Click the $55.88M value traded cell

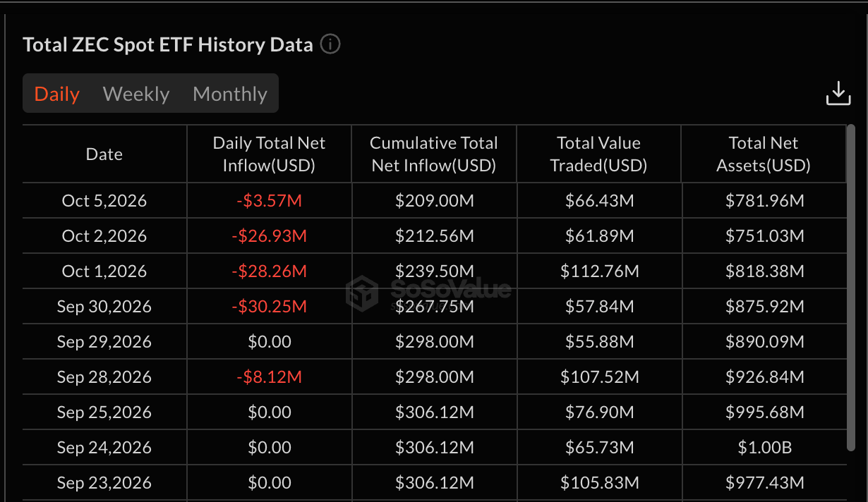[599, 342]
